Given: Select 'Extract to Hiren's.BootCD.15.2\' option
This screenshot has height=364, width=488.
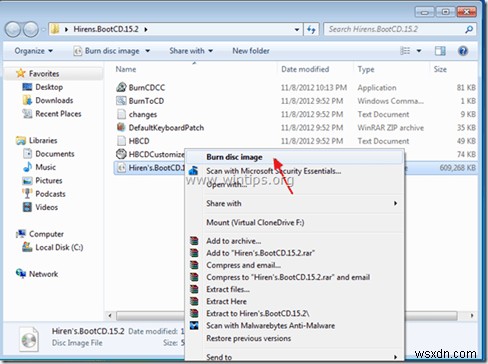Looking at the screenshot, I should (258, 313).
